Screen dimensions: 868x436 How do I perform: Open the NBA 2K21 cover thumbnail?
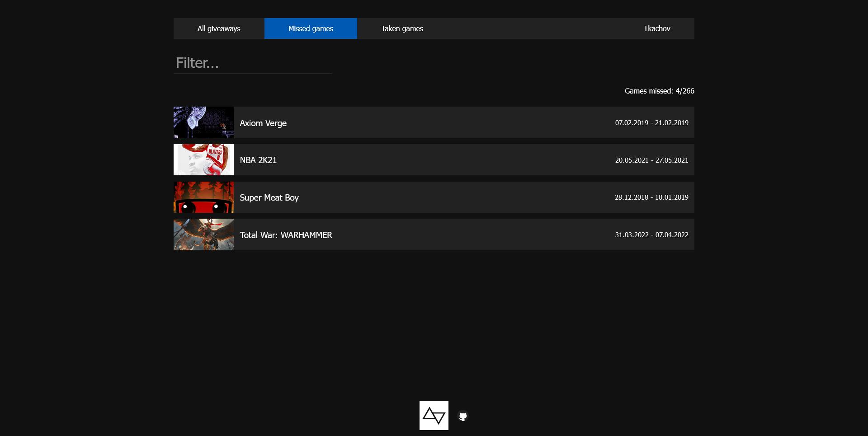[203, 160]
